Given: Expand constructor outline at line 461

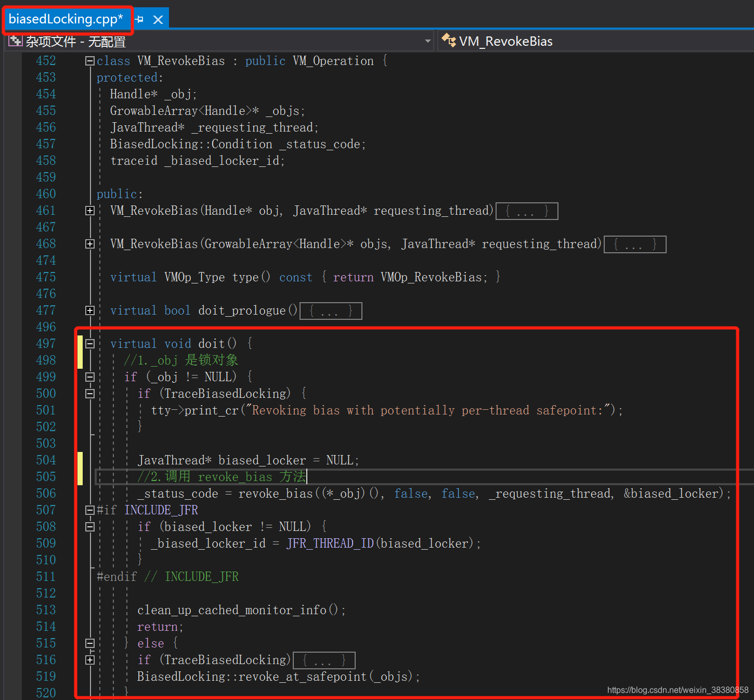Looking at the screenshot, I should 90,211.
